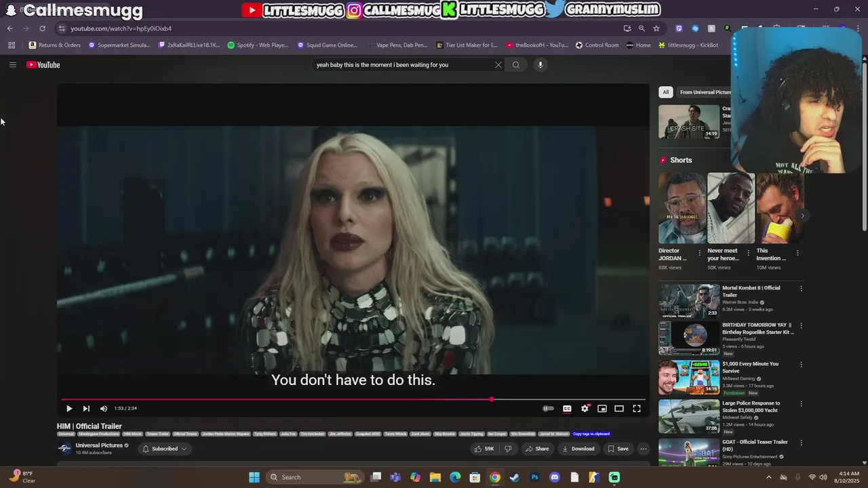
Task: Open $1,000 Every Minute You Survive video
Action: (x=689, y=378)
